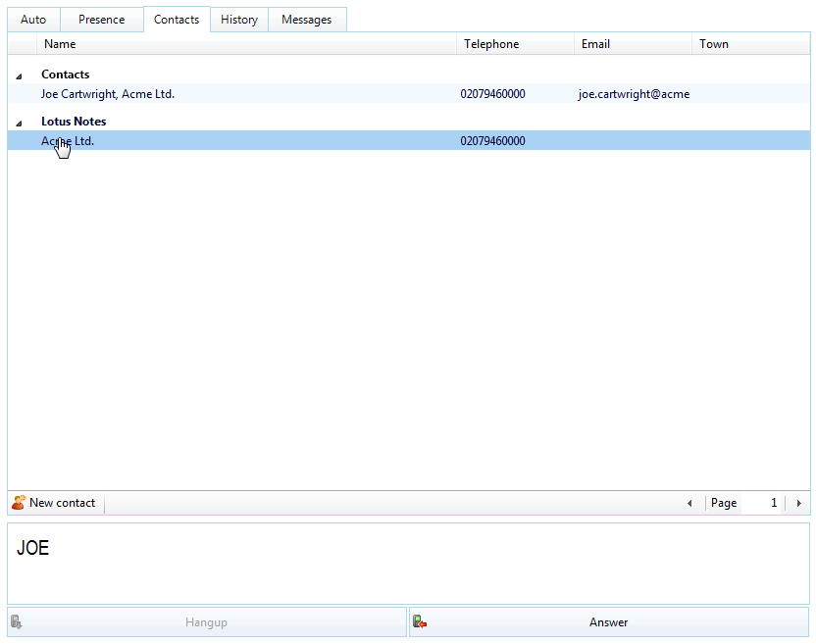This screenshot has height=644, width=816.
Task: Click the New contact person icon
Action: (19, 503)
